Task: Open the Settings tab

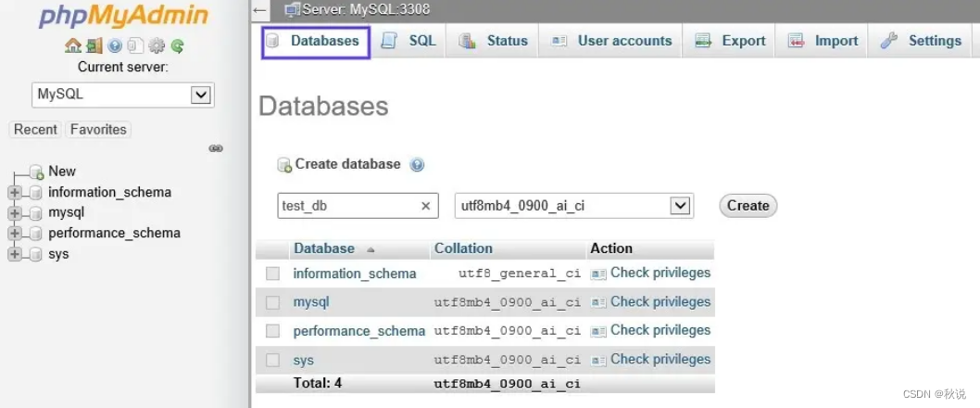Action: point(921,42)
